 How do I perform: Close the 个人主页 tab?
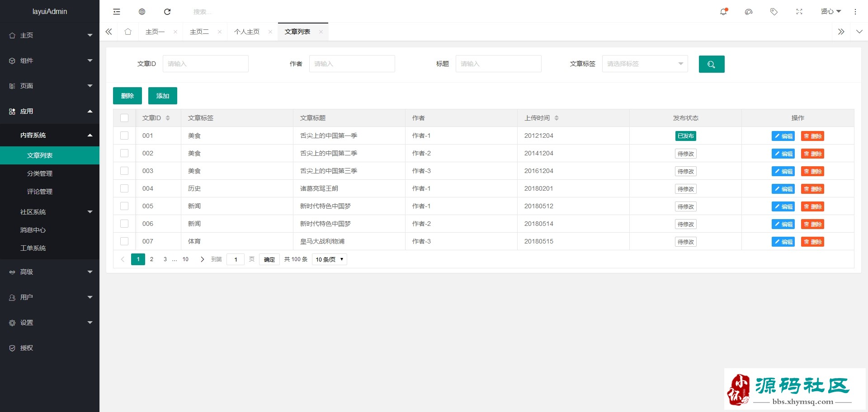coord(270,32)
